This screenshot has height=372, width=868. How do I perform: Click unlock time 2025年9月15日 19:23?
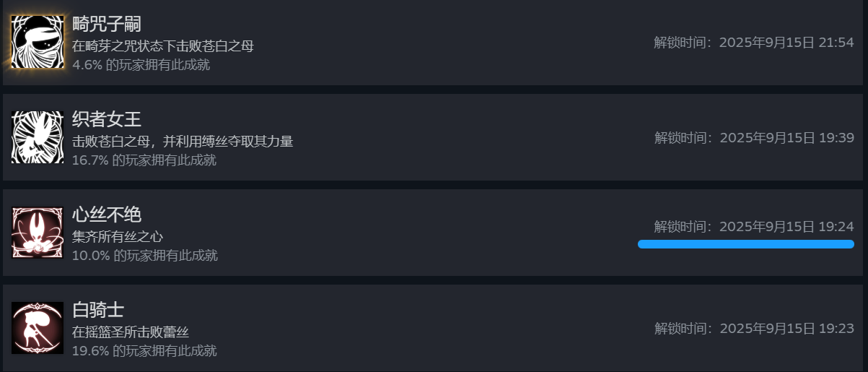click(754, 329)
